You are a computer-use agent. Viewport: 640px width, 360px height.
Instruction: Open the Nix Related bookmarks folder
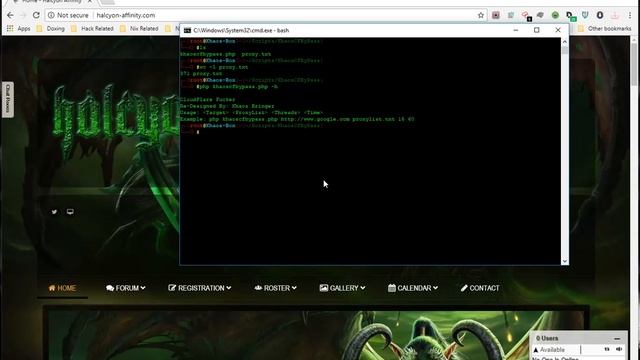tap(139, 29)
